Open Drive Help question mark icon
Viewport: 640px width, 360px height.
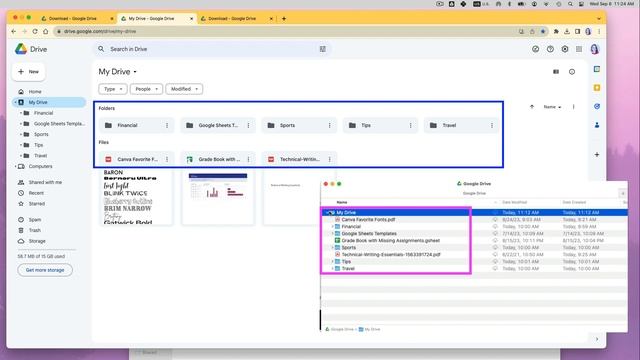(x=550, y=49)
